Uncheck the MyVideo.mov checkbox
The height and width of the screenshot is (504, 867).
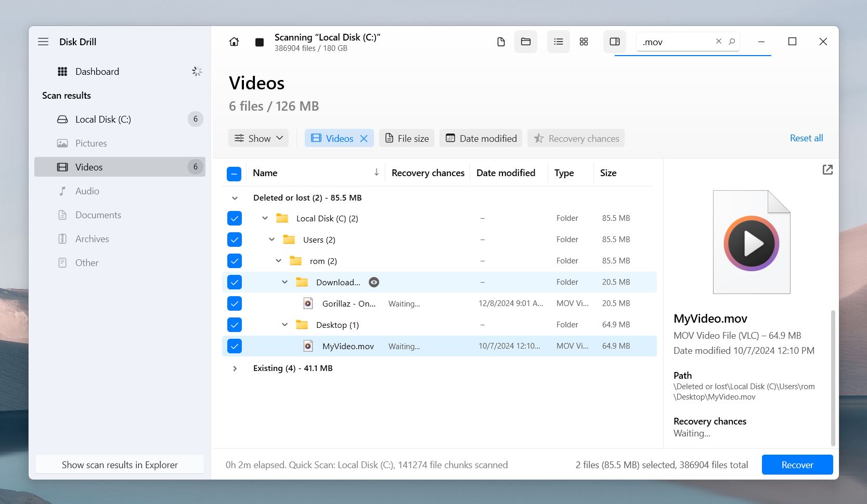pyautogui.click(x=235, y=346)
